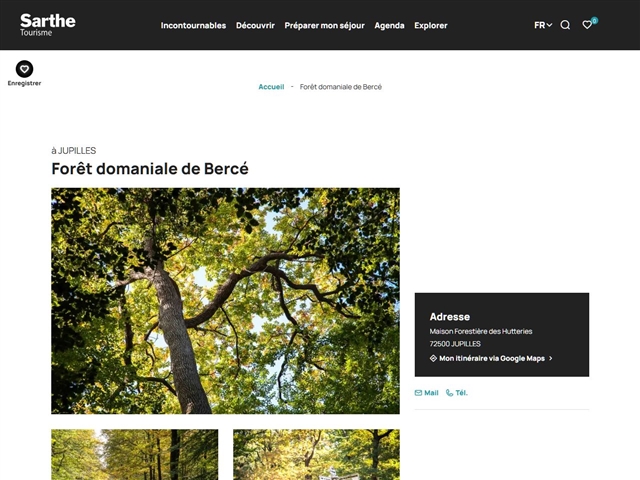Click the Forêt domaniale de Bercé heading
640x480 pixels.
pyautogui.click(x=150, y=169)
